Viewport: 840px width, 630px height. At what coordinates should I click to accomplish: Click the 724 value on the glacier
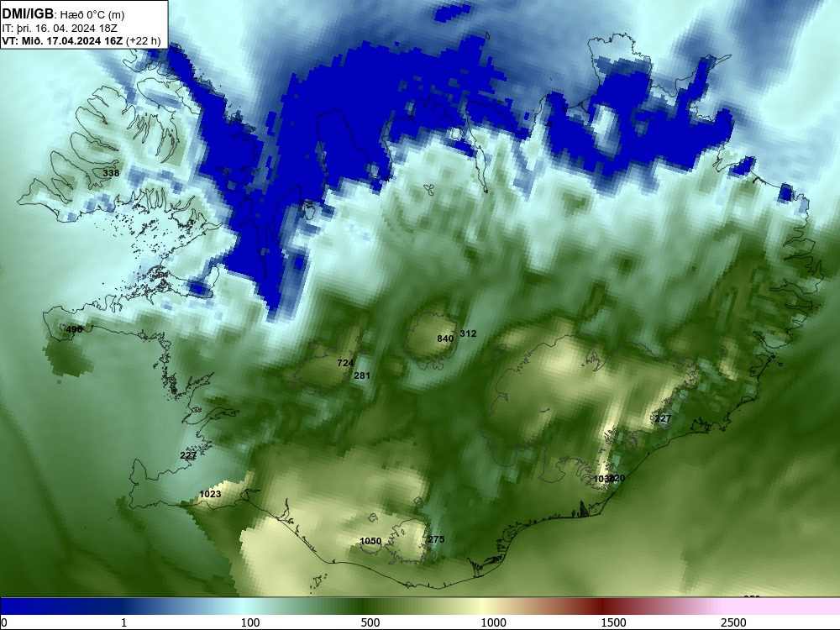click(345, 363)
